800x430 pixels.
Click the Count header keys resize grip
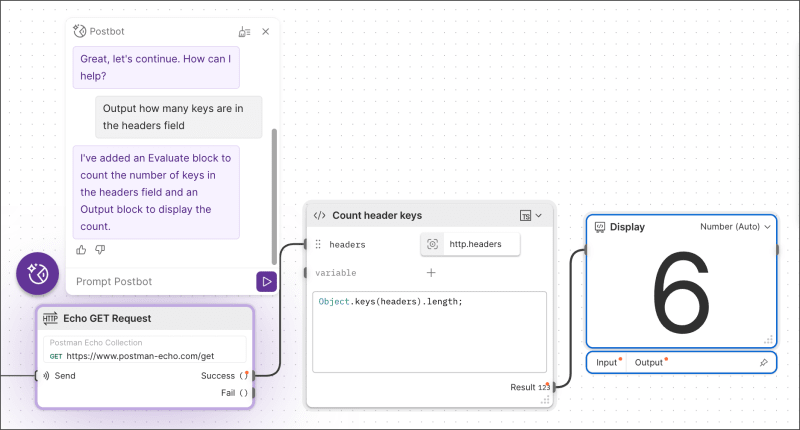pyautogui.click(x=545, y=400)
